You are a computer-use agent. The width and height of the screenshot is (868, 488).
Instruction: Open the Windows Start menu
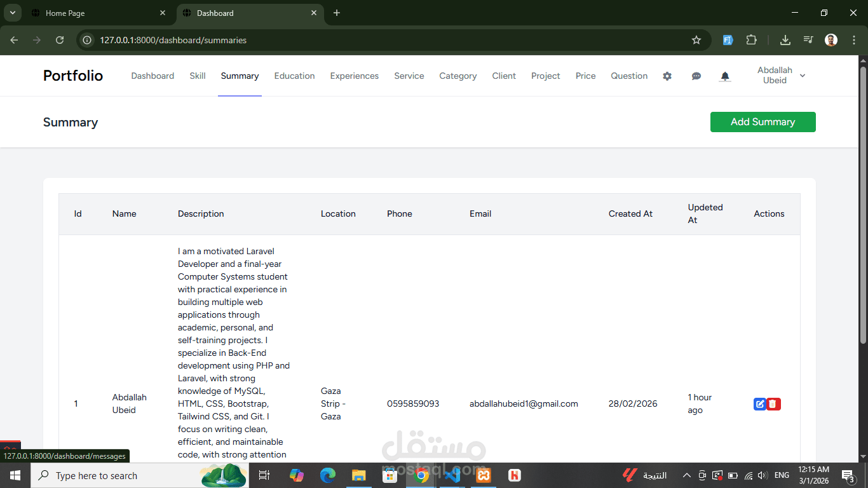tap(15, 475)
